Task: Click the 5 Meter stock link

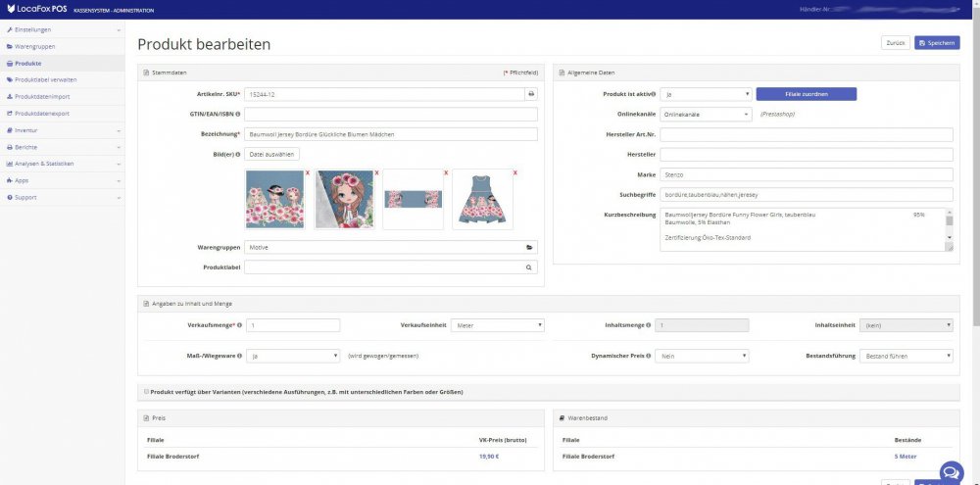Action: tap(906, 457)
